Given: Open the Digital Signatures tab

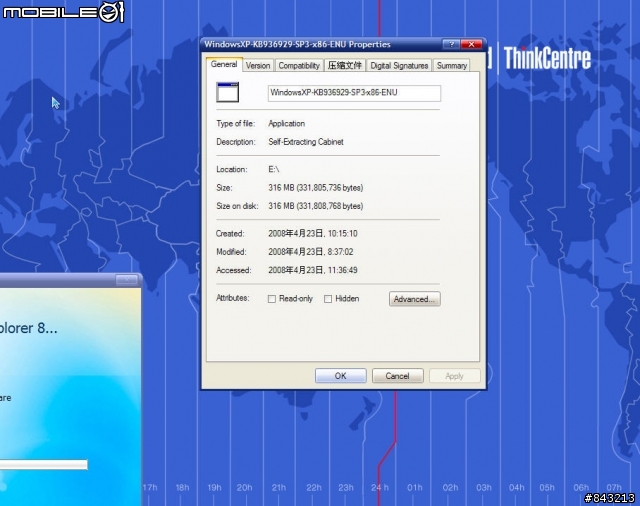Looking at the screenshot, I should 399,66.
